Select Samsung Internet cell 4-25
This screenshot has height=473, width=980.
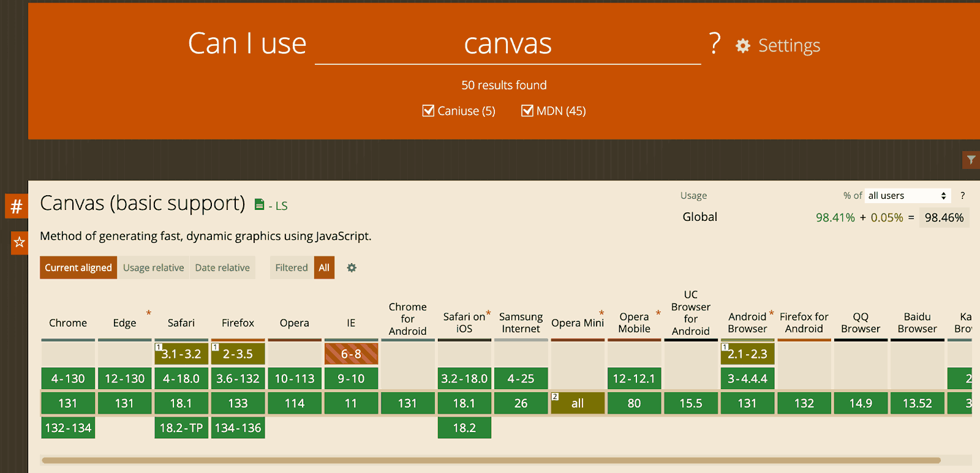[x=521, y=379]
